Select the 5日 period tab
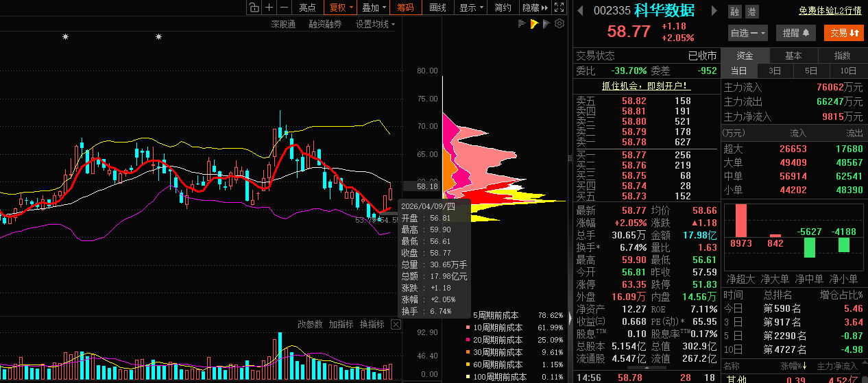 pyautogui.click(x=811, y=71)
